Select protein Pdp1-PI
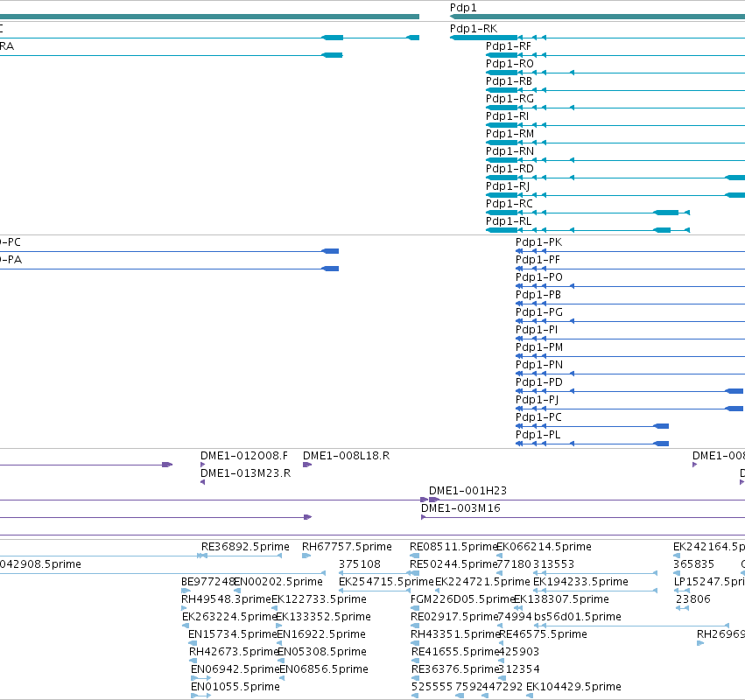The height and width of the screenshot is (700, 745). point(537,330)
